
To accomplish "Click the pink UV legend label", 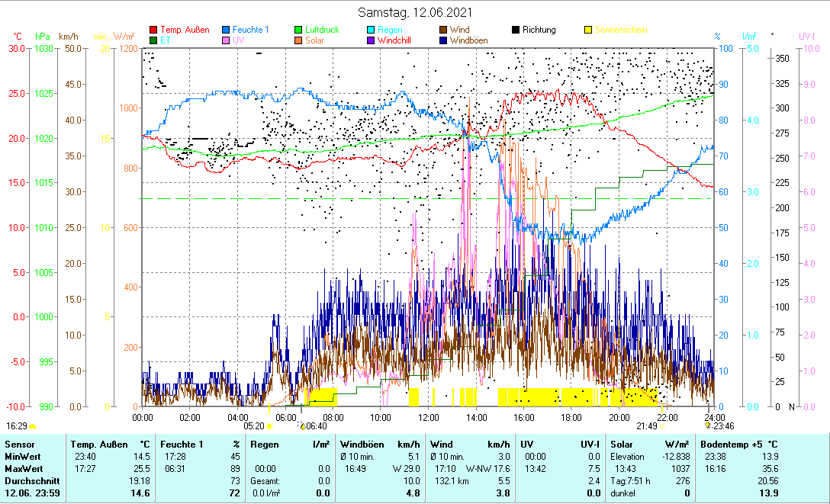I will click(239, 40).
